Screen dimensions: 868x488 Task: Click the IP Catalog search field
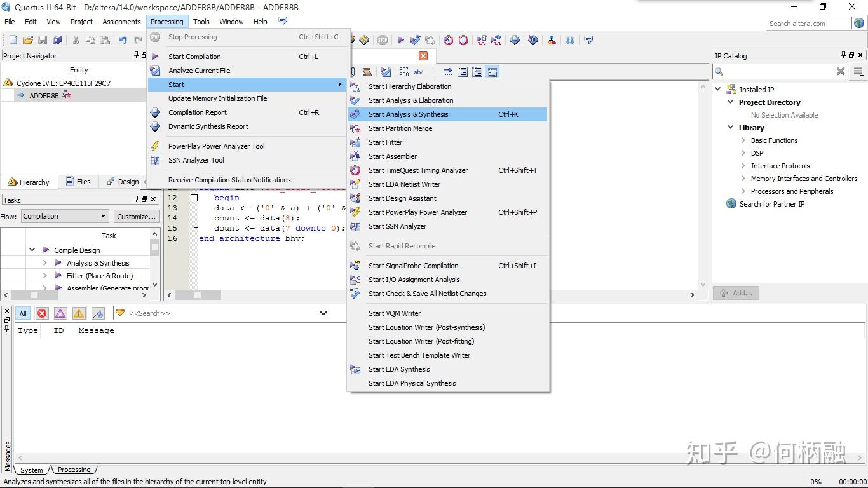[780, 71]
